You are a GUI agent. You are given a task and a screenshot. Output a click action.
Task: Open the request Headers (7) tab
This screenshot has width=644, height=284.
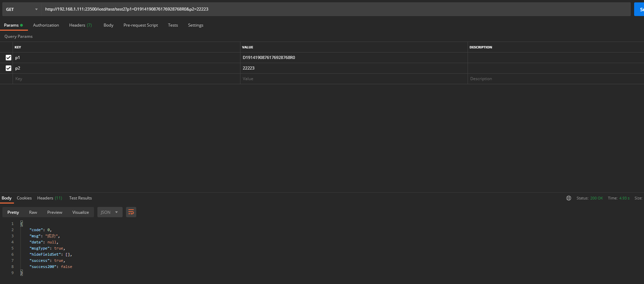pos(80,25)
